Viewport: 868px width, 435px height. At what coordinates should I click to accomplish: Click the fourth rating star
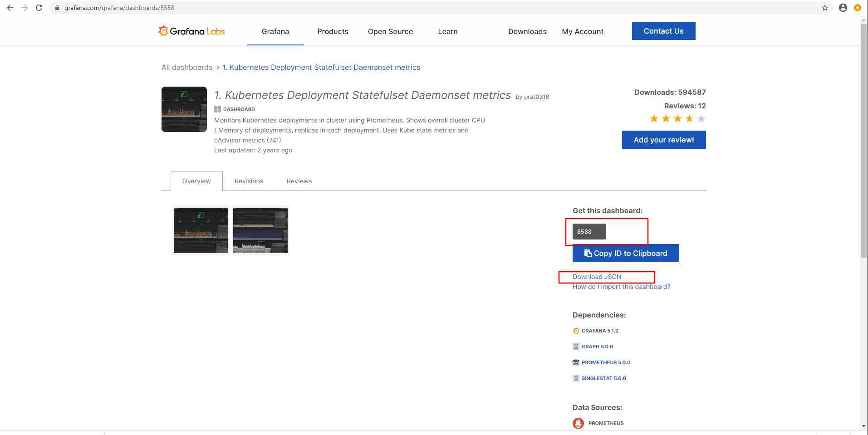point(689,119)
